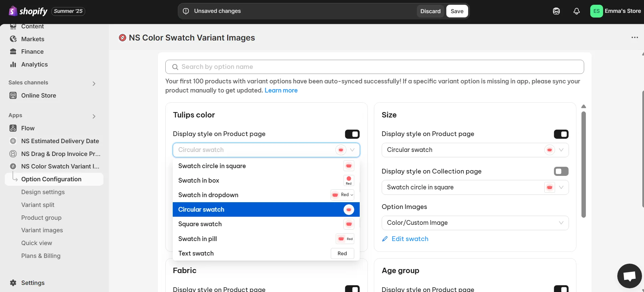
Task: Click the Finance bank icon
Action: click(13, 52)
